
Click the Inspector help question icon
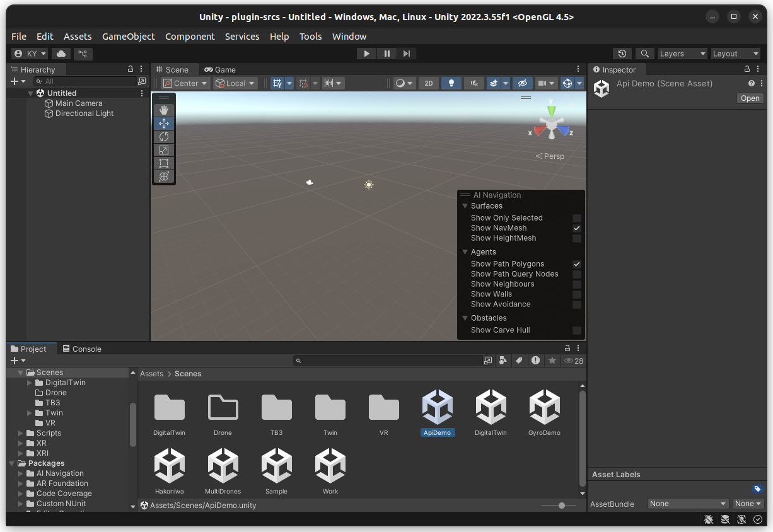pos(752,83)
